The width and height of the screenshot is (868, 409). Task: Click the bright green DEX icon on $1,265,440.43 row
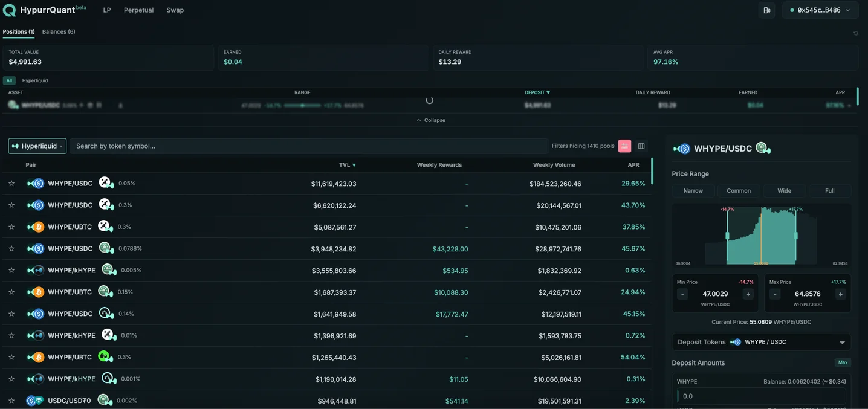point(105,357)
